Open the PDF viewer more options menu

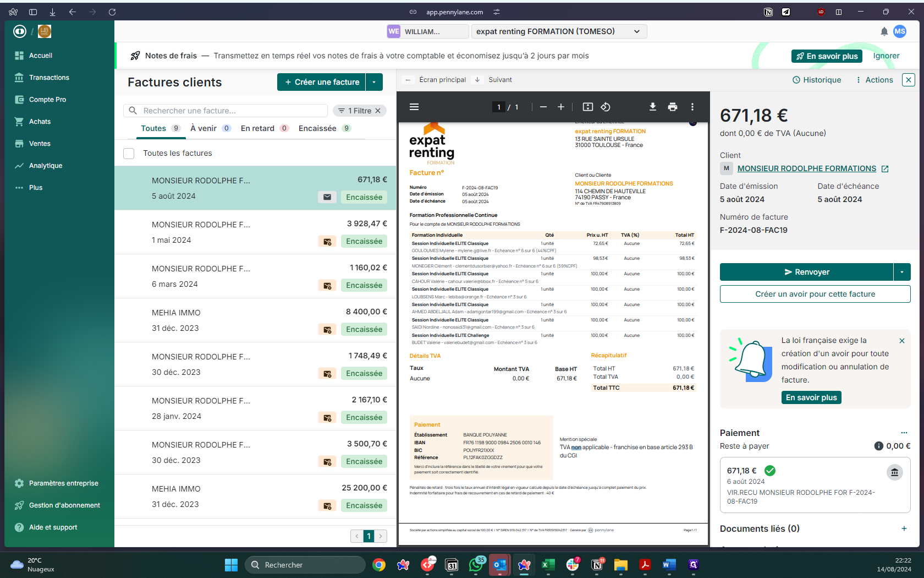(692, 107)
